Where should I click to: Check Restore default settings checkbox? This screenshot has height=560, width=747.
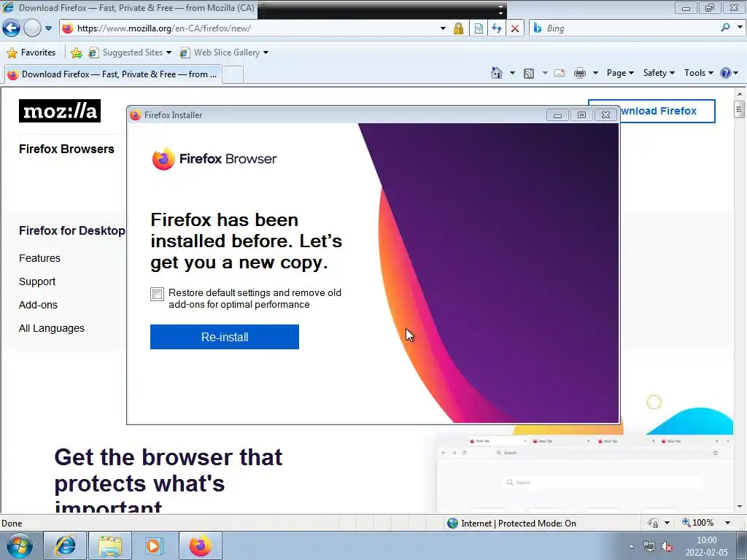pos(158,295)
